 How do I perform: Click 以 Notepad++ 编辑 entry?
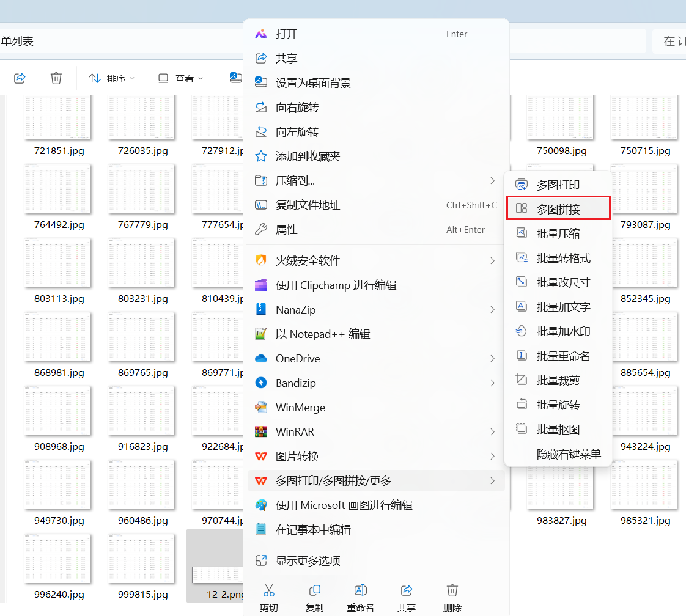(x=322, y=334)
